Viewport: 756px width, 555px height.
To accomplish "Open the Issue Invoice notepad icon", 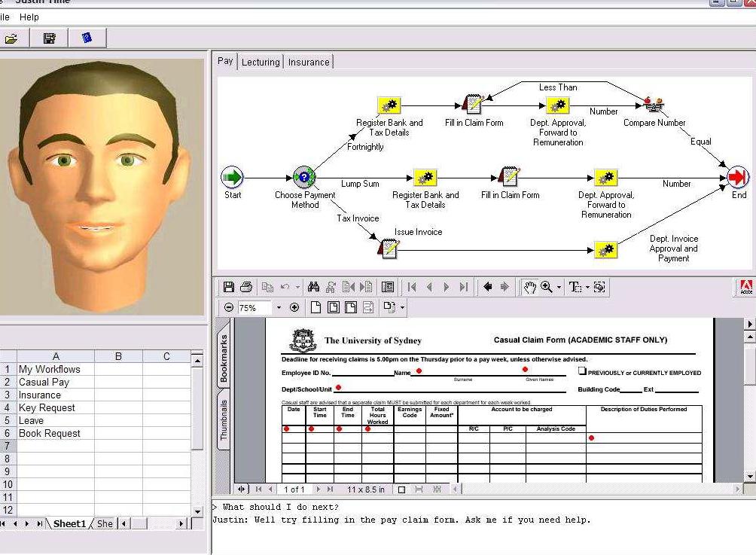I will (389, 249).
